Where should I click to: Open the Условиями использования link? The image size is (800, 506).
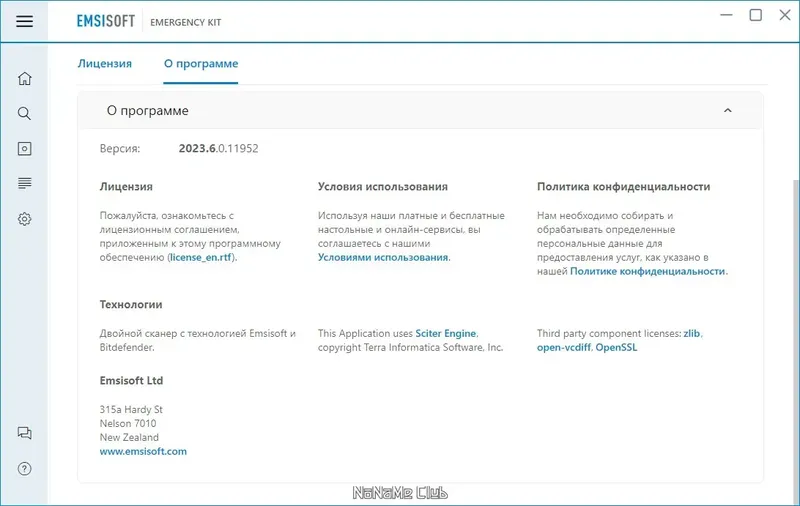coord(383,258)
